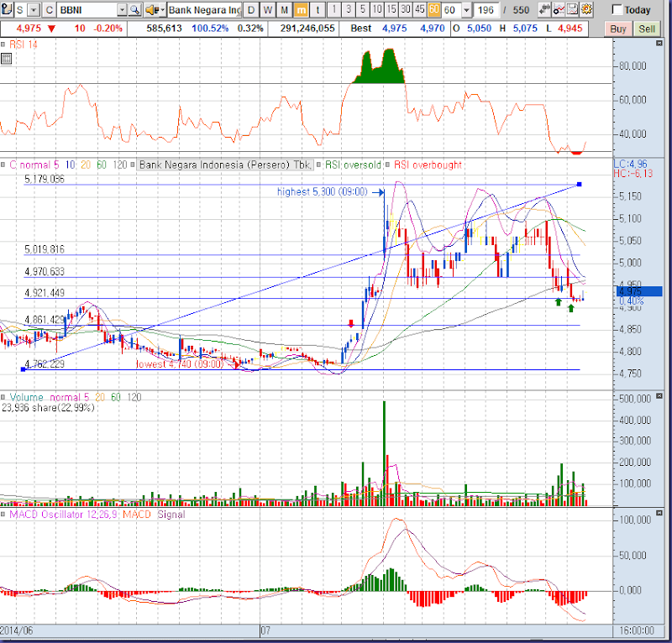Choose the 3-minute interval button
Image resolution: width=672 pixels, height=643 pixels.
point(349,9)
